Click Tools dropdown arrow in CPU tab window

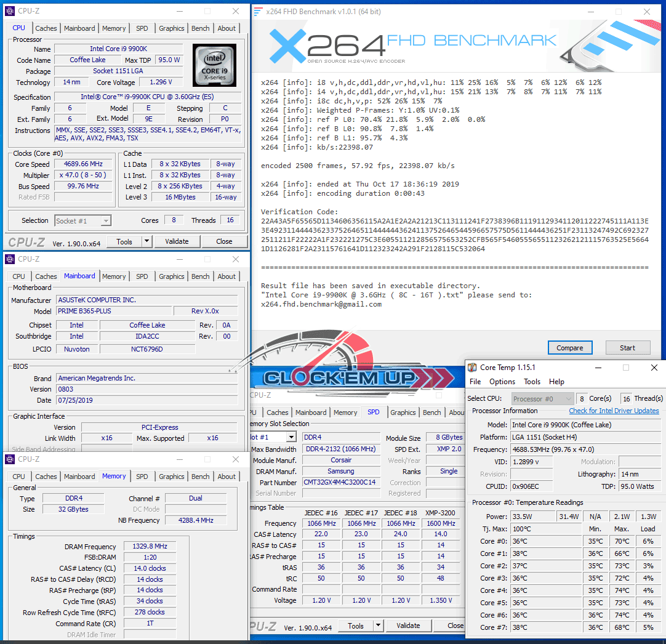[146, 242]
